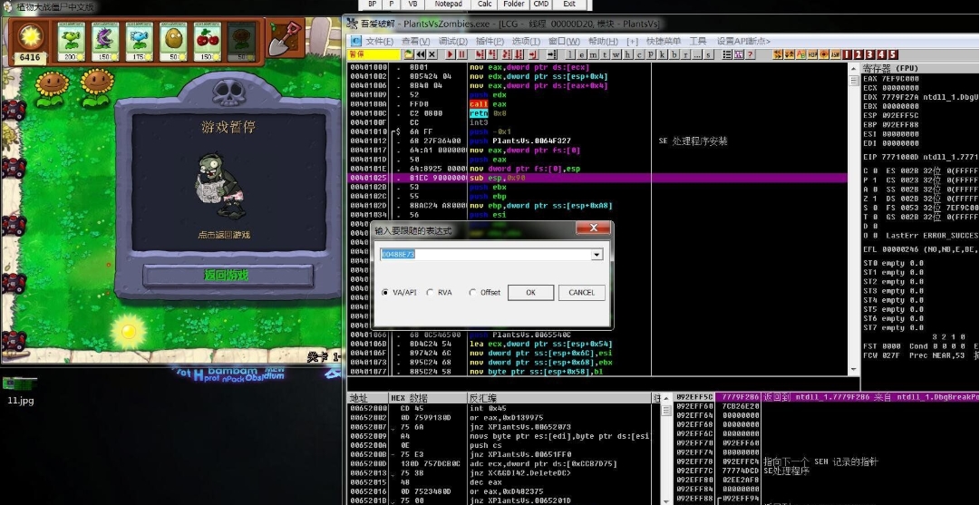Open Handles 'h' toolbar button

(627, 54)
